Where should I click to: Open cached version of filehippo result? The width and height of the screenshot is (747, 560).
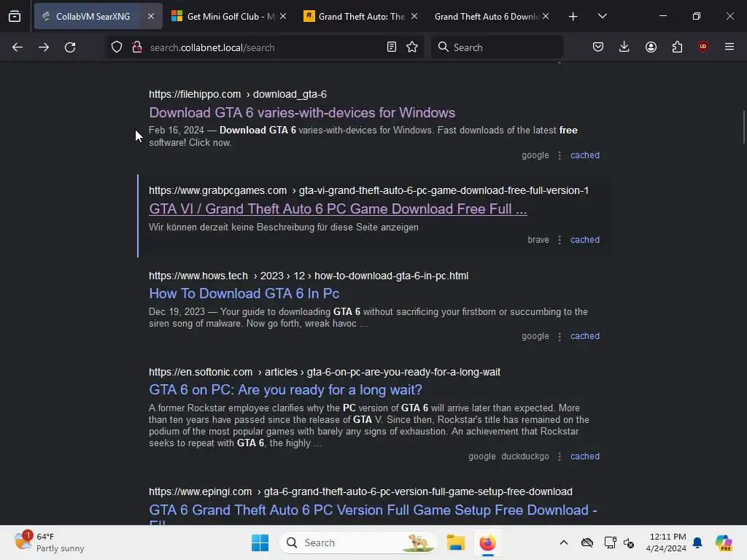point(584,155)
